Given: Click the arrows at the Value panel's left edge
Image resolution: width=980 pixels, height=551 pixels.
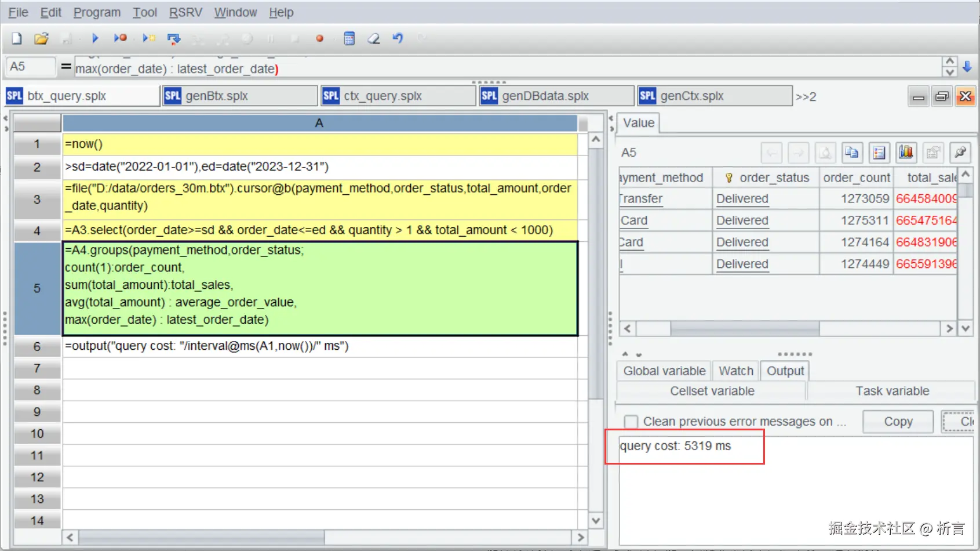Looking at the screenshot, I should point(611,123).
